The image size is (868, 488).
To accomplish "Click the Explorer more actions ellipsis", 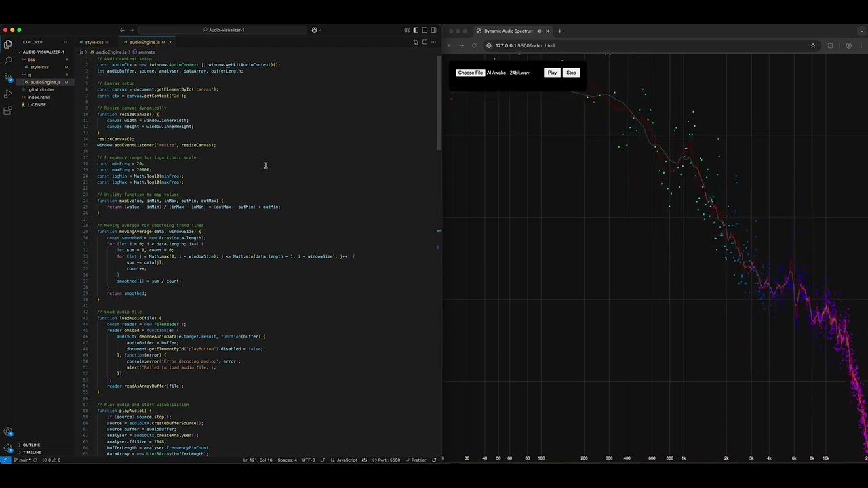I will click(66, 42).
